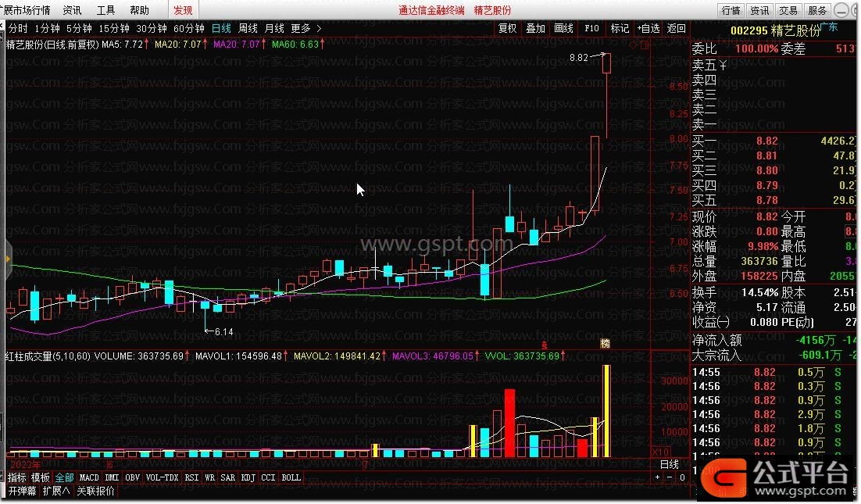Image resolution: width=861 pixels, height=504 pixels.
Task: Switch lower indicator to SAR
Action: tap(228, 477)
